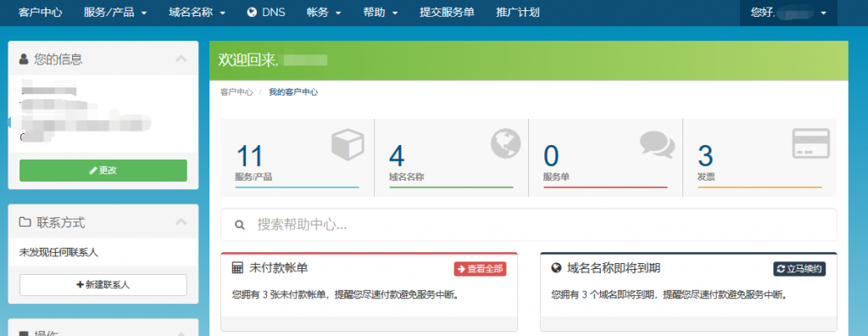Click the credit card icon on 发票 tile
Viewport: 868px width, 336px height.
(x=811, y=143)
